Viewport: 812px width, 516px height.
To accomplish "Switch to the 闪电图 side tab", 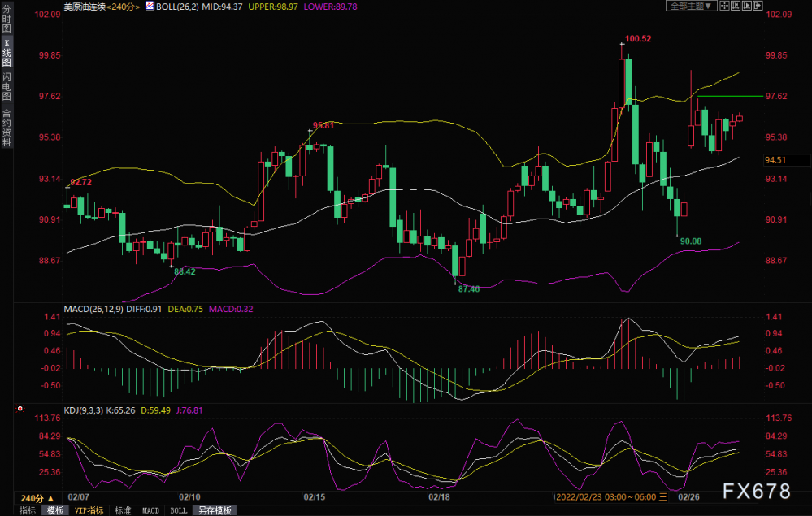I will point(7,86).
